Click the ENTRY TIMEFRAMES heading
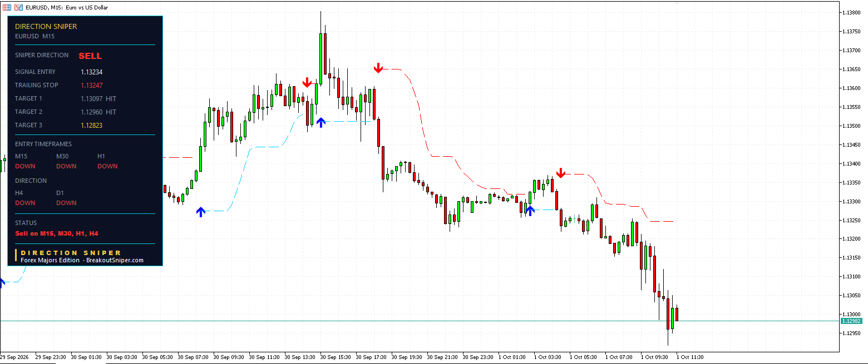 (x=43, y=144)
